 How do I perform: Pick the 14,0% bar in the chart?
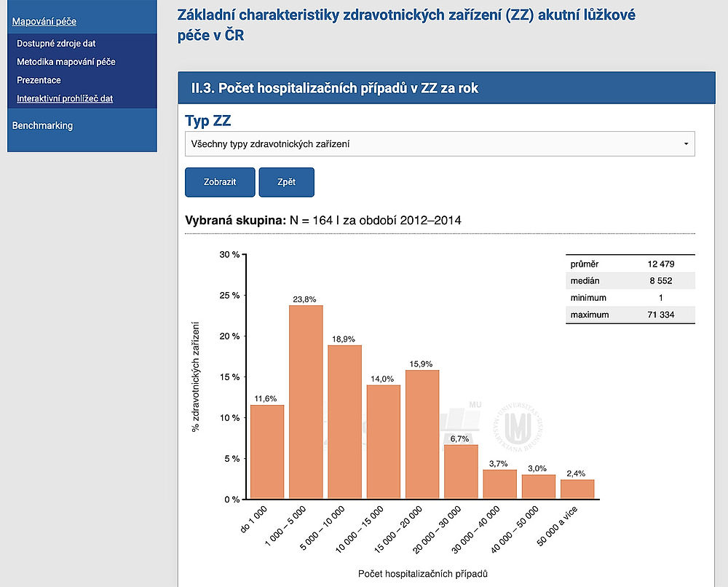point(383,441)
